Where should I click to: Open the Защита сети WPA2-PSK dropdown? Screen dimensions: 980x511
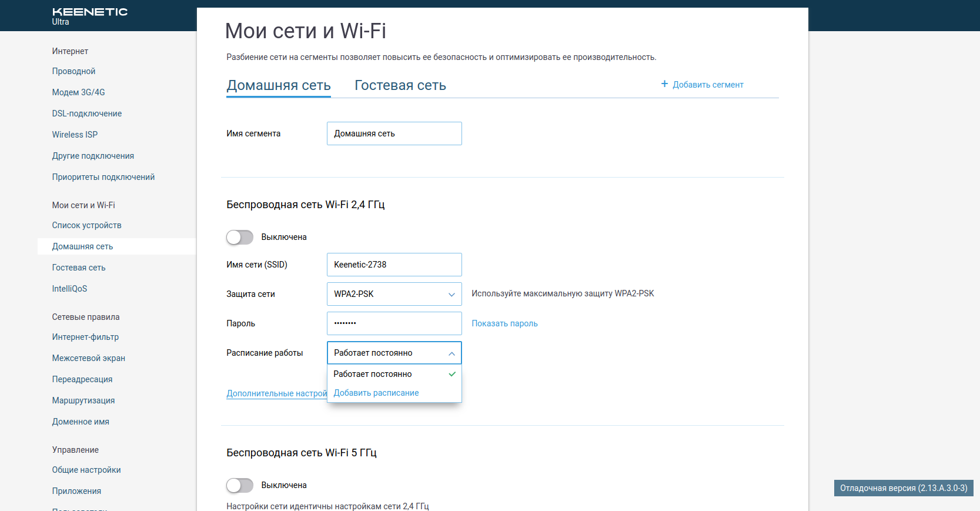point(394,294)
